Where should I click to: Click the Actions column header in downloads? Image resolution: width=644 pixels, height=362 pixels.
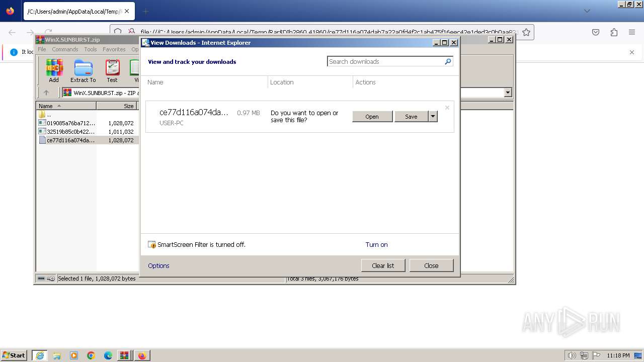tap(366, 82)
